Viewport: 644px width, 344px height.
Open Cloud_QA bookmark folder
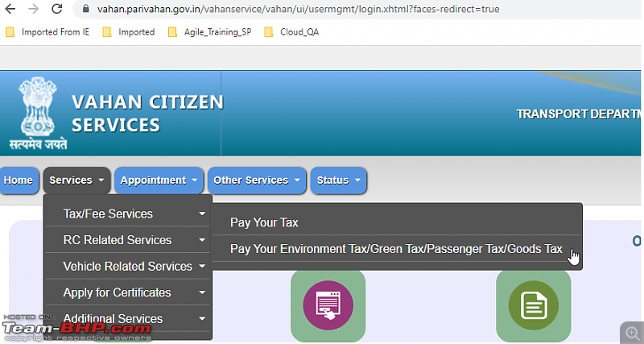click(291, 32)
